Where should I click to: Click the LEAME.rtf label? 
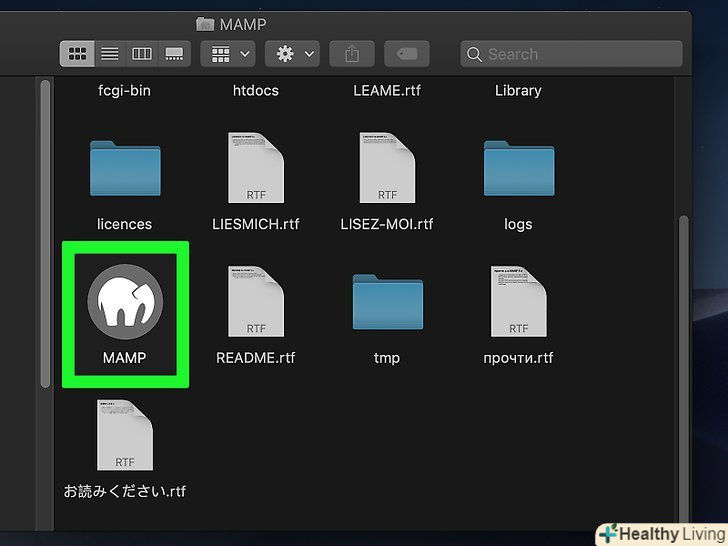point(387,90)
